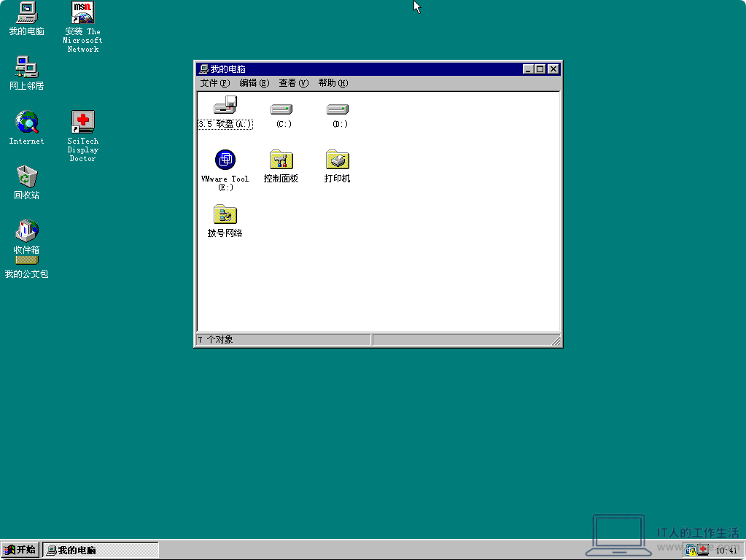Select the 控制面板 folder icon
This screenshot has width=746, height=560.
(x=281, y=160)
